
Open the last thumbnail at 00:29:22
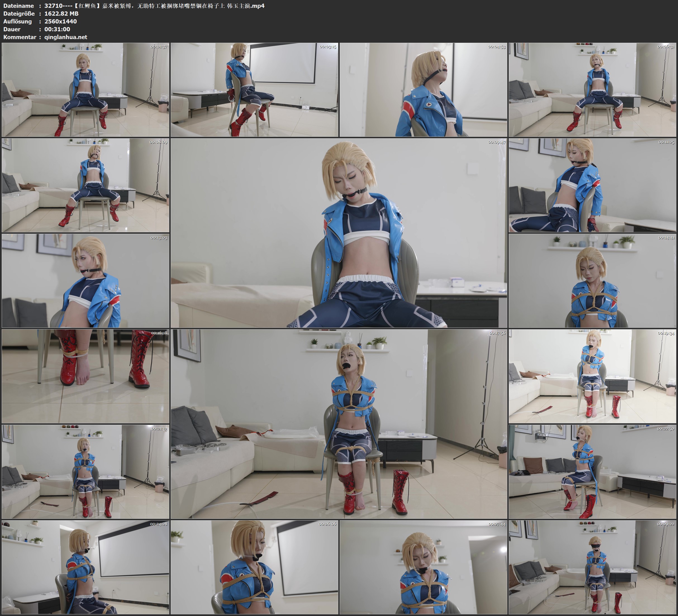(592, 567)
